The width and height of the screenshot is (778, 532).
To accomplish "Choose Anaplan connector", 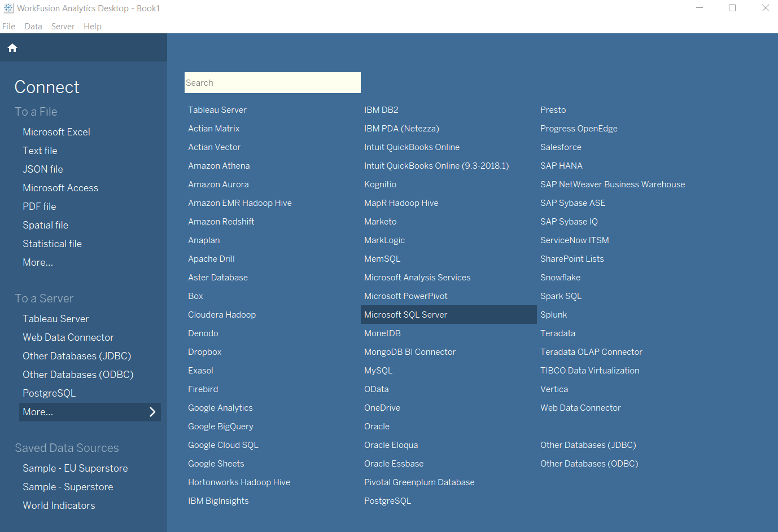I will click(204, 240).
